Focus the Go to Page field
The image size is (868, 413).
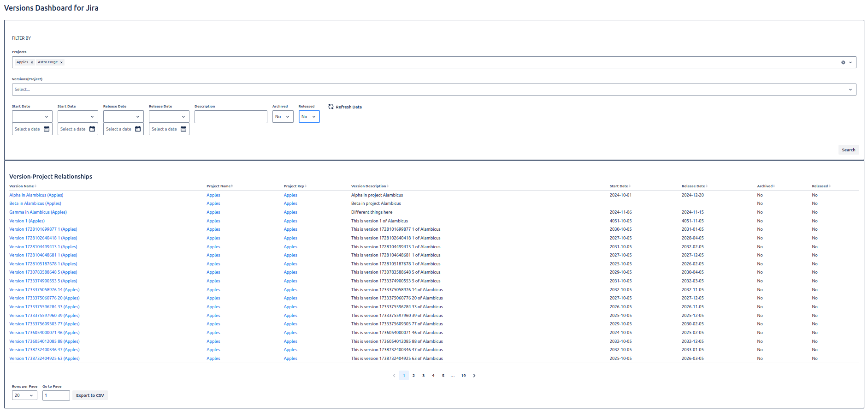56,395
